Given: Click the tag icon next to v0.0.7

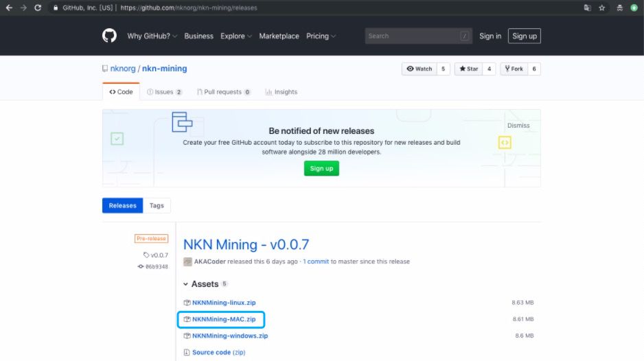Looking at the screenshot, I should pyautogui.click(x=146, y=255).
